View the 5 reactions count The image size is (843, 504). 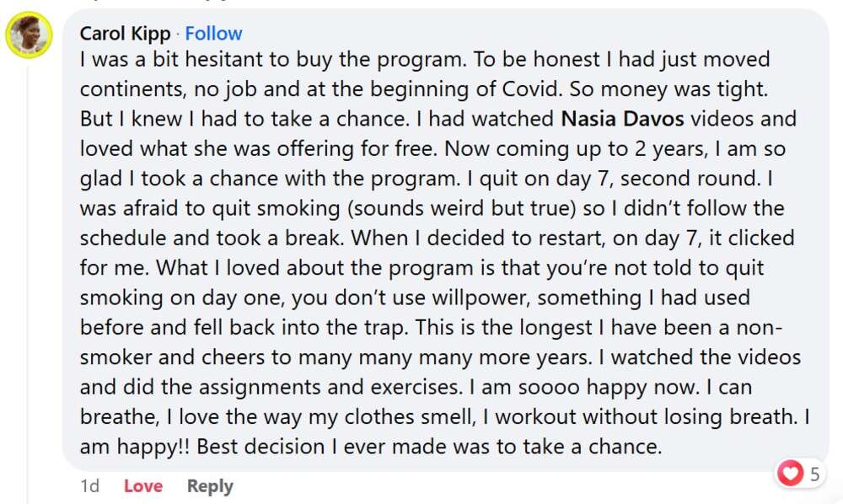[814, 475]
